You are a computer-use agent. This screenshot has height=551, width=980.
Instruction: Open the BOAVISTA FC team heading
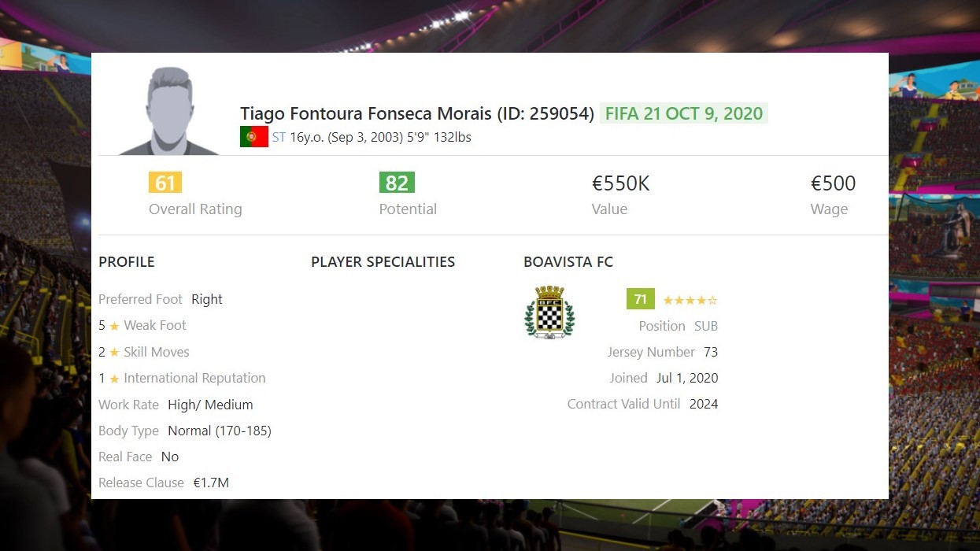coord(568,262)
